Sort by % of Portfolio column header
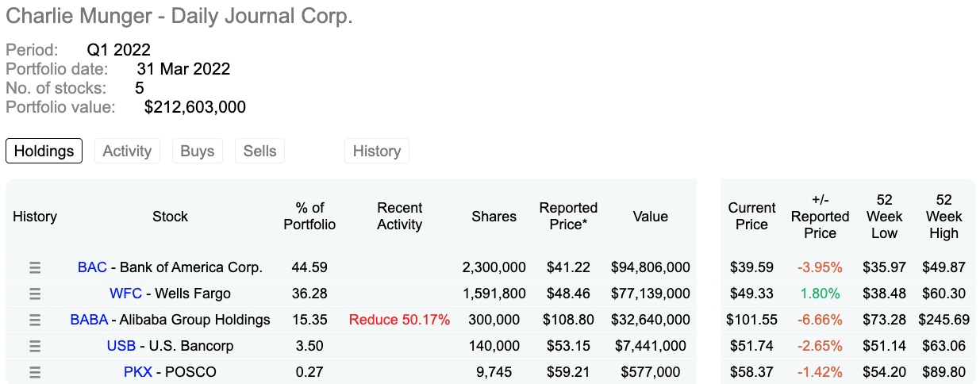 [x=309, y=217]
